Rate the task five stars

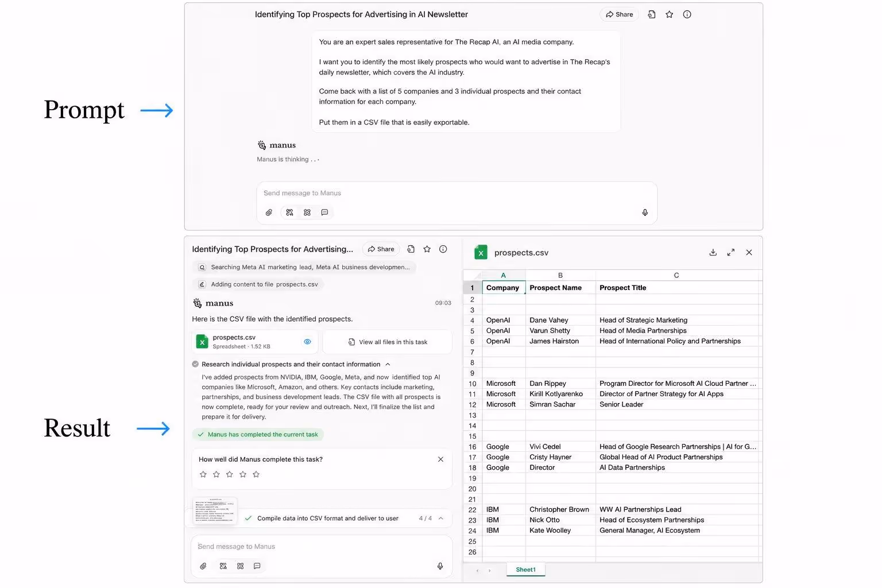[x=256, y=474]
